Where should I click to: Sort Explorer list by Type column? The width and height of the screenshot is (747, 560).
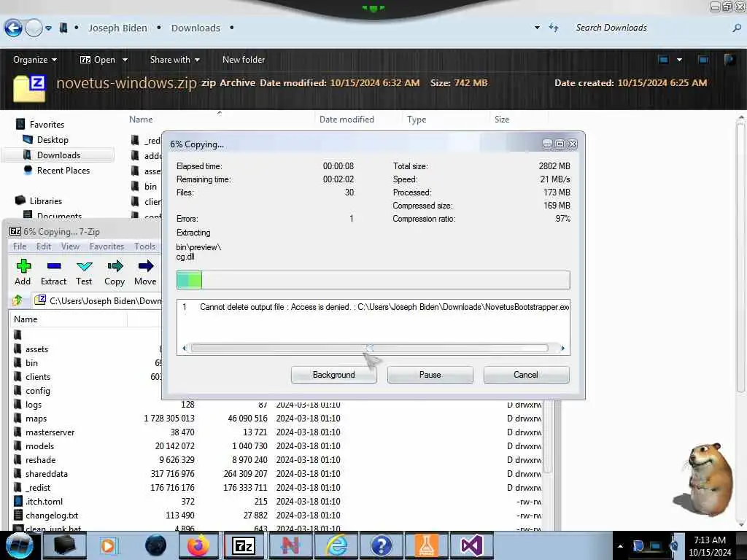pos(417,120)
